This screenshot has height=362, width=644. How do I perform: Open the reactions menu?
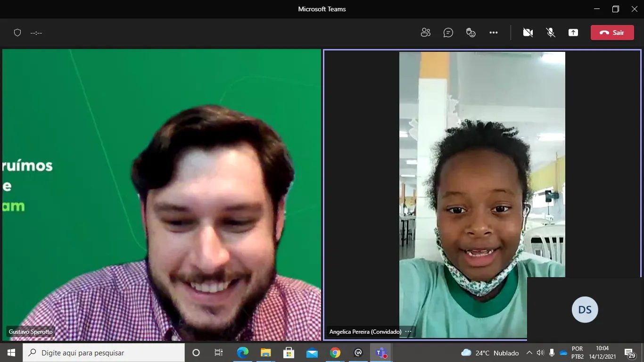471,33
